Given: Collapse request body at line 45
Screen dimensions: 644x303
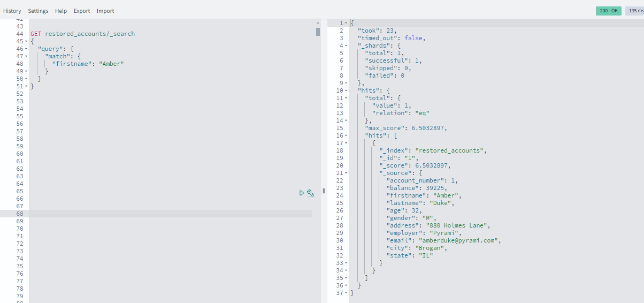Looking at the screenshot, I should point(26,41).
